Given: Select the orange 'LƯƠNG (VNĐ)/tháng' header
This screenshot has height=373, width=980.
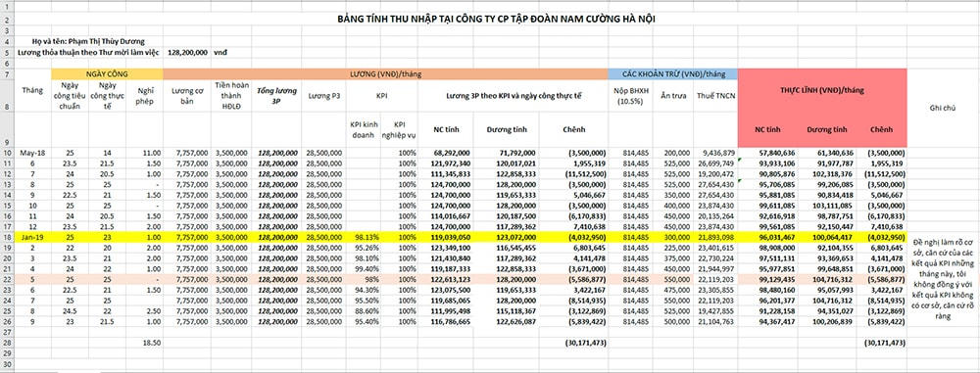Looking at the screenshot, I should coord(385,73).
